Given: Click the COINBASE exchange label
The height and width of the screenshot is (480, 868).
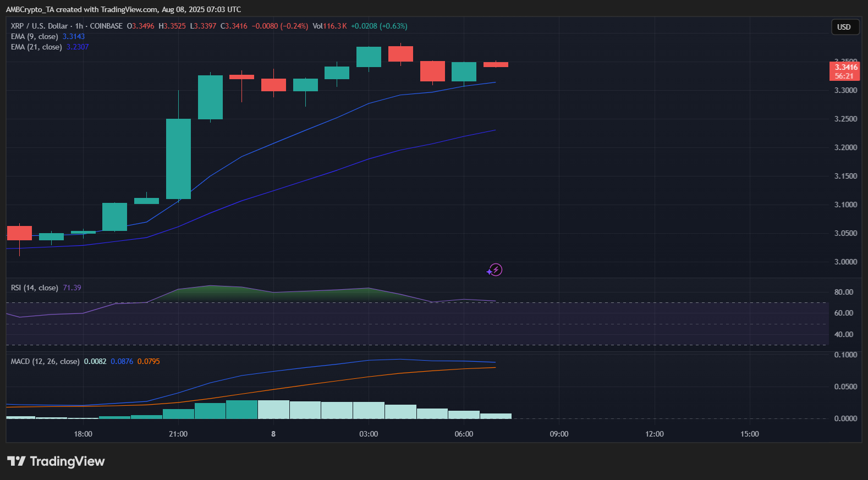Looking at the screenshot, I should tap(106, 26).
